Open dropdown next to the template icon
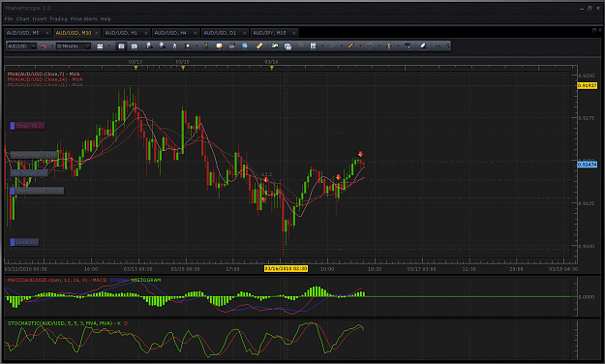605x364 pixels. [323, 45]
